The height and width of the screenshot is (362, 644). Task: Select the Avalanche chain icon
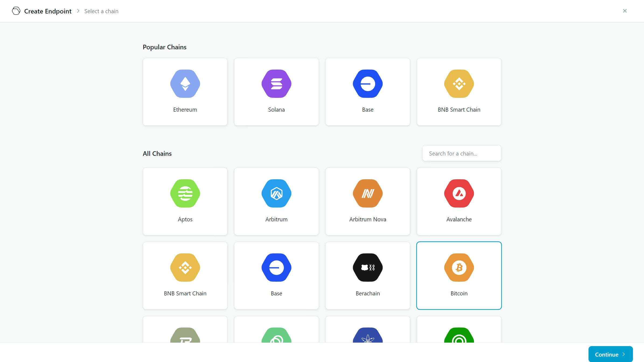point(459,193)
